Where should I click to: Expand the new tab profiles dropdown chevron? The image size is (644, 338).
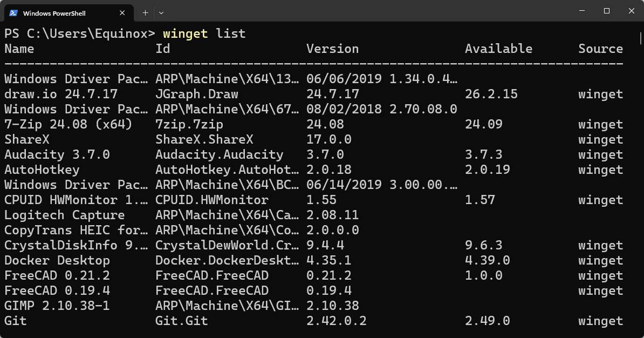pos(161,12)
